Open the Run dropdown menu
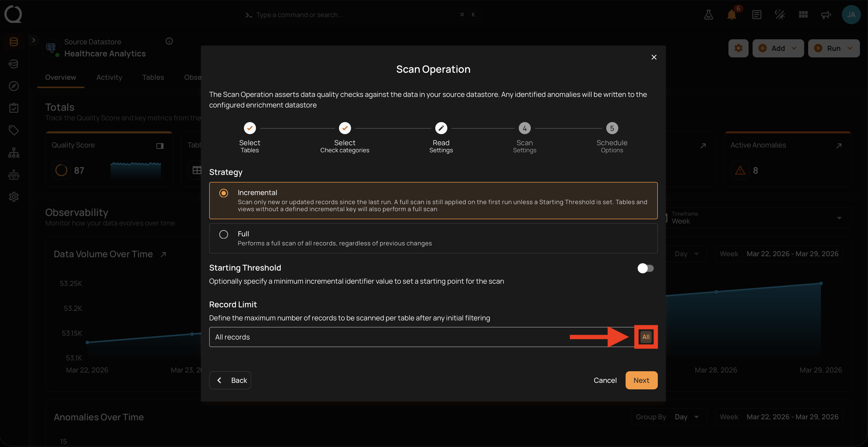This screenshot has height=447, width=868. [x=834, y=48]
